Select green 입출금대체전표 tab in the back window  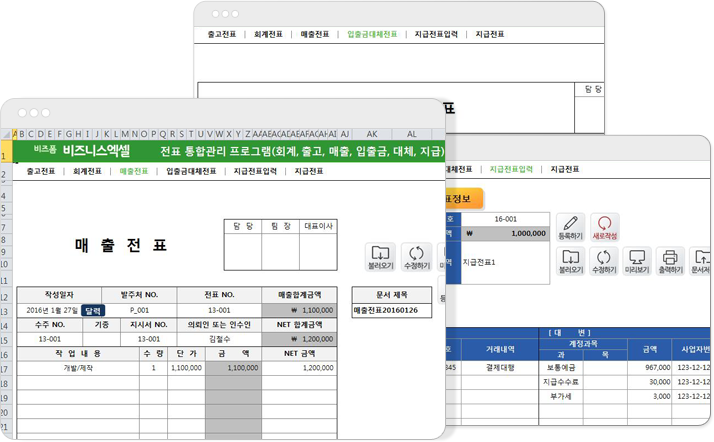(372, 34)
